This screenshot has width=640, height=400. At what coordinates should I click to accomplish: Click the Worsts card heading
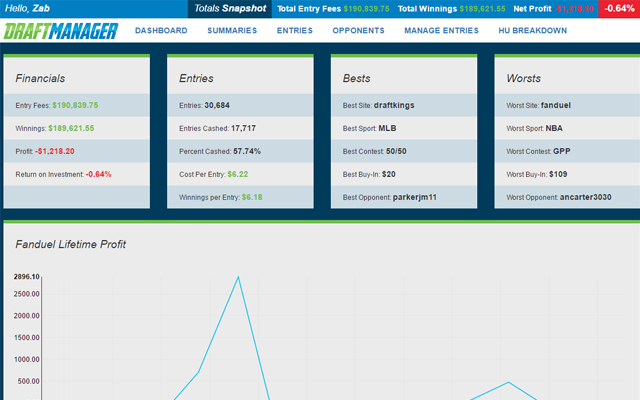point(524,78)
